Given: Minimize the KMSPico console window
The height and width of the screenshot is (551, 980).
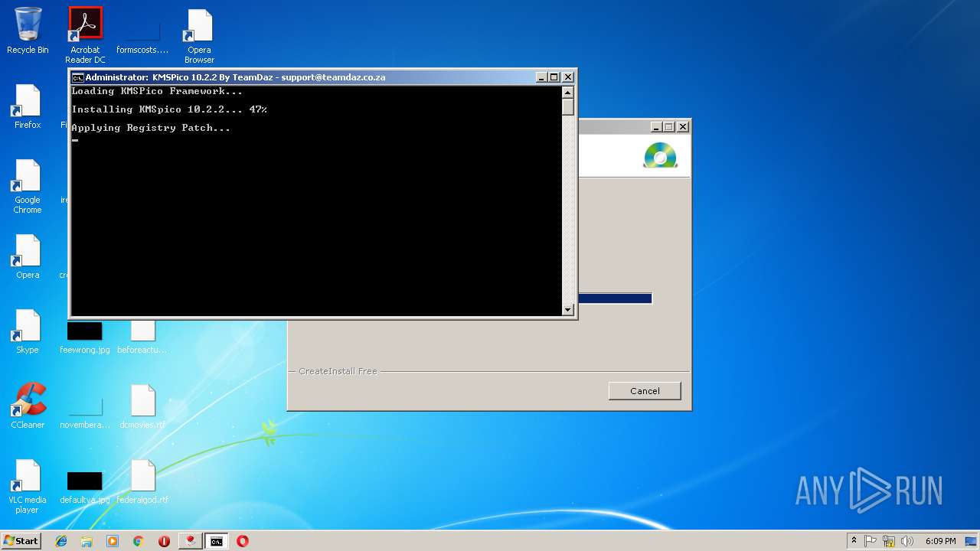Looking at the screenshot, I should click(x=541, y=77).
